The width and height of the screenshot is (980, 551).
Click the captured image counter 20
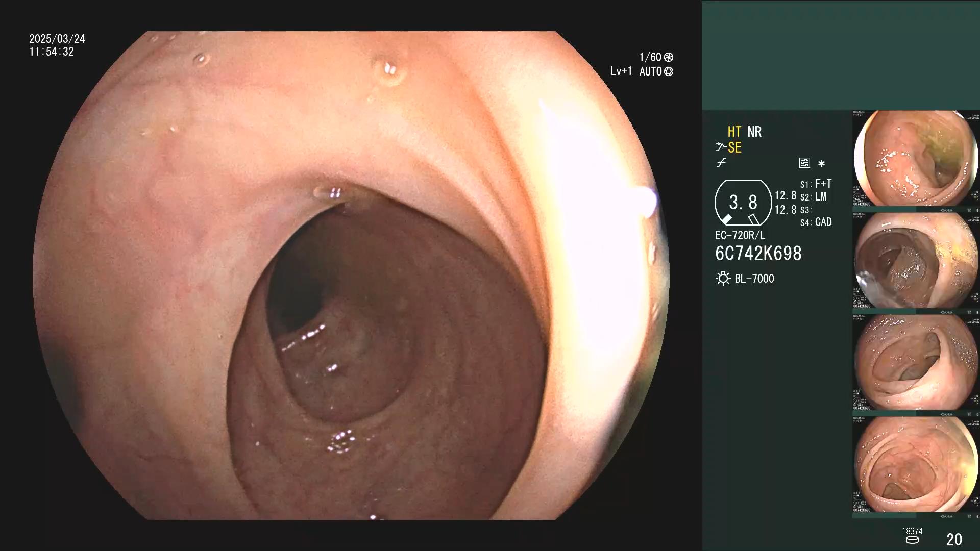(954, 539)
